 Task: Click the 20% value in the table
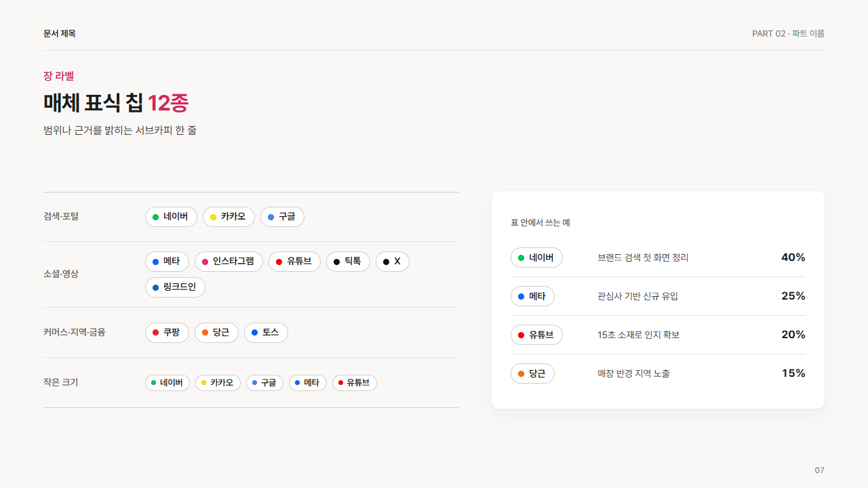click(793, 335)
